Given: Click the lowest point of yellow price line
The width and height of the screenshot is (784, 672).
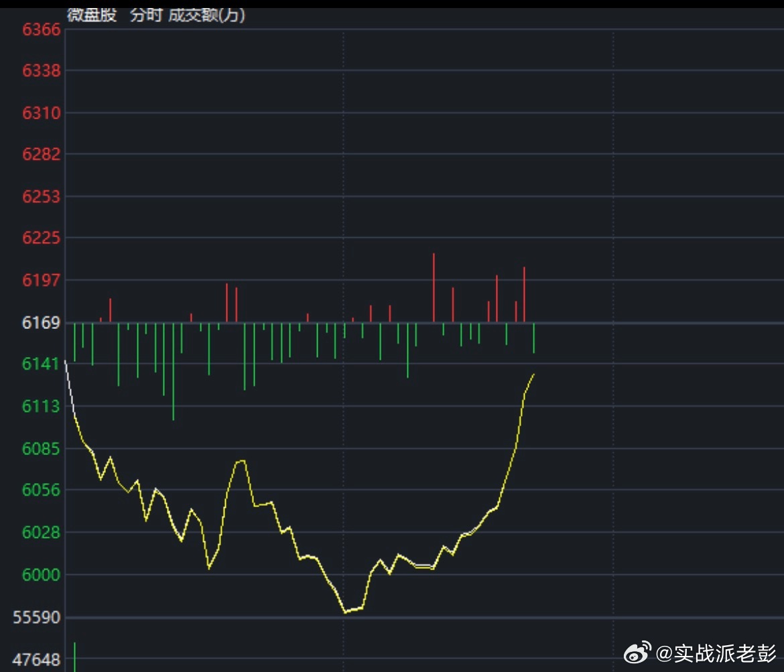Looking at the screenshot, I should coord(345,612).
